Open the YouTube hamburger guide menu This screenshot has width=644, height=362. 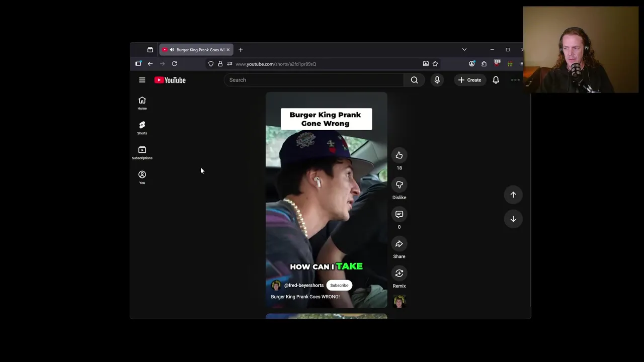142,80
